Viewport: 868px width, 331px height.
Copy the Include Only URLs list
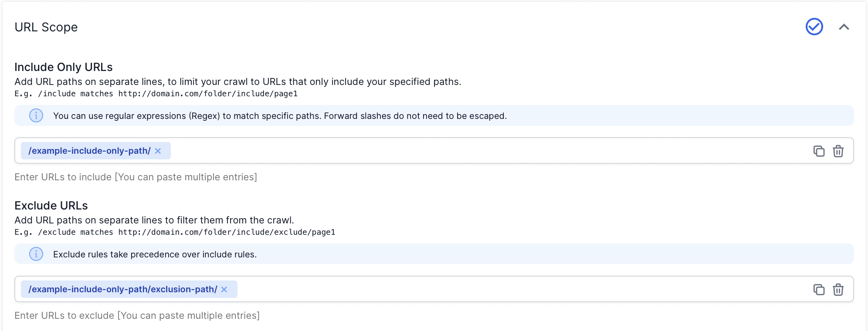coord(820,151)
